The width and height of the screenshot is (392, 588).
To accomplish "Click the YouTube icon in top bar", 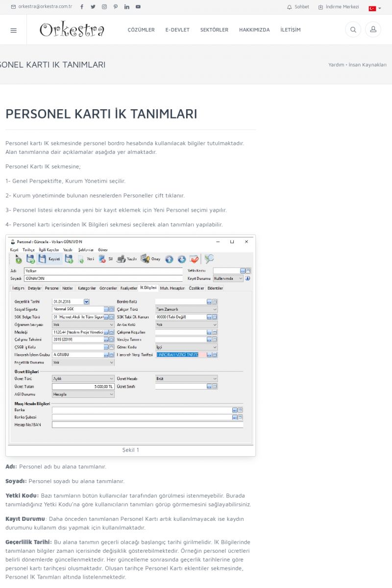I will tap(138, 7).
